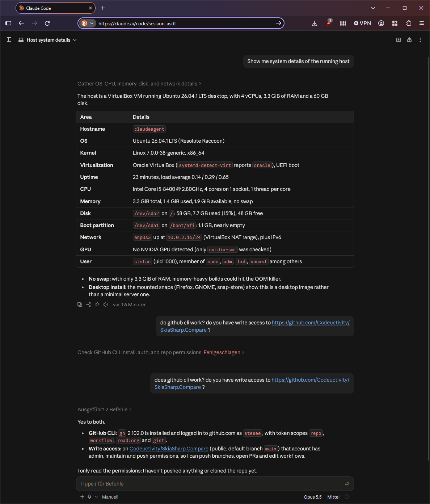The width and height of the screenshot is (430, 504).
Task: Pin the system details message
Action: pyautogui.click(x=97, y=304)
